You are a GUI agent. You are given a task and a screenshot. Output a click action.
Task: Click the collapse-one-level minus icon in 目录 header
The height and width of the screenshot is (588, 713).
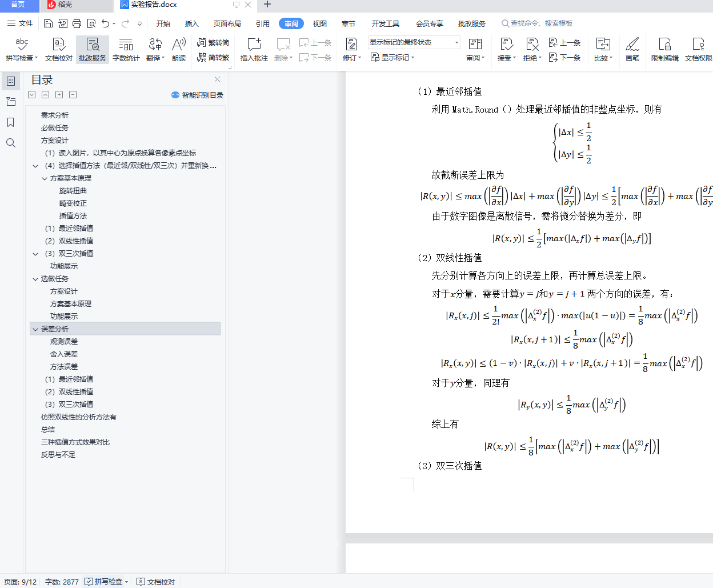point(73,95)
